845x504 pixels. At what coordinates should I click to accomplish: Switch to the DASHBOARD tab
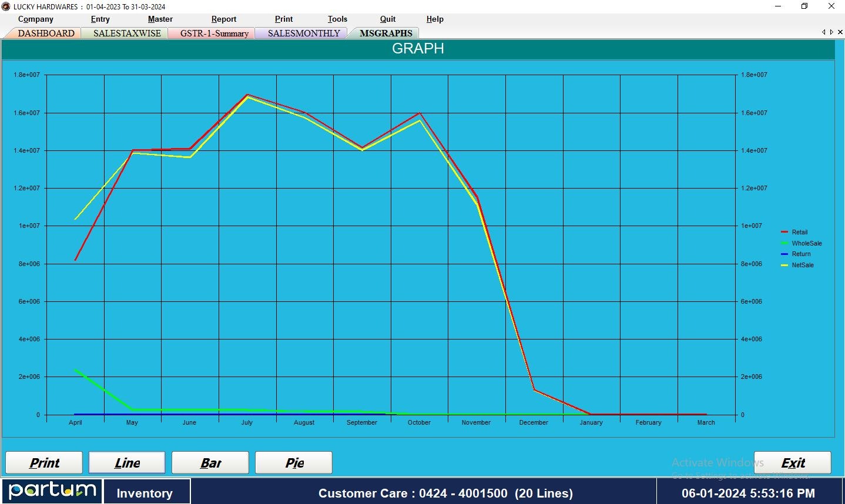[46, 33]
